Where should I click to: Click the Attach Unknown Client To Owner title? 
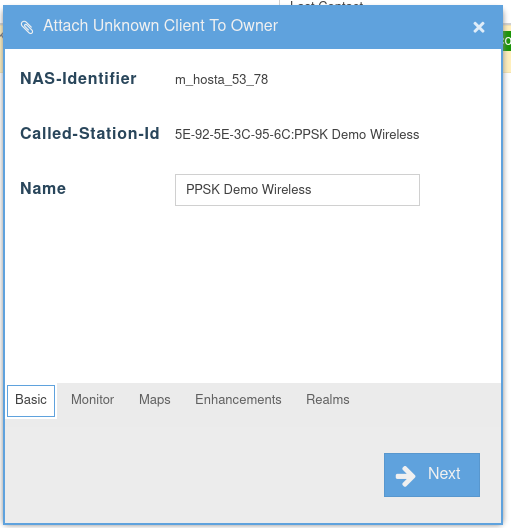point(161,26)
